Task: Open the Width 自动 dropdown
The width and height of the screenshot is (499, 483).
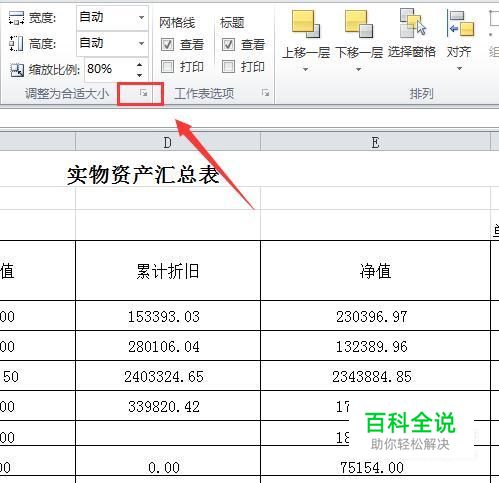Action: (x=141, y=17)
